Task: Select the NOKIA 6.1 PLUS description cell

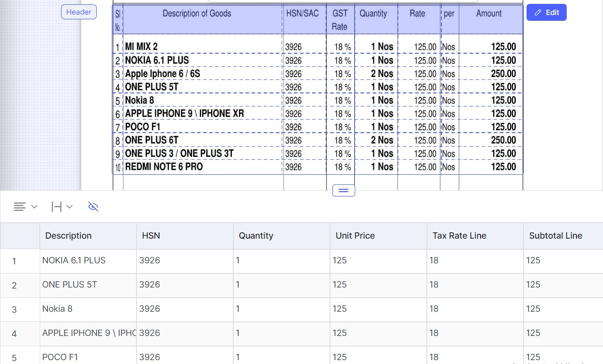Action: (x=88, y=260)
